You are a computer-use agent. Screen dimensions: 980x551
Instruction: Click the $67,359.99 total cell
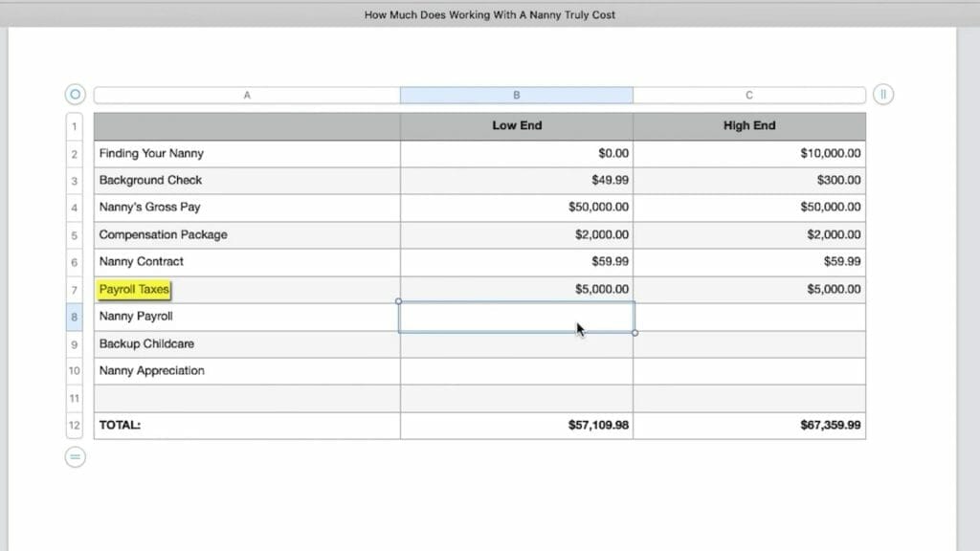749,426
